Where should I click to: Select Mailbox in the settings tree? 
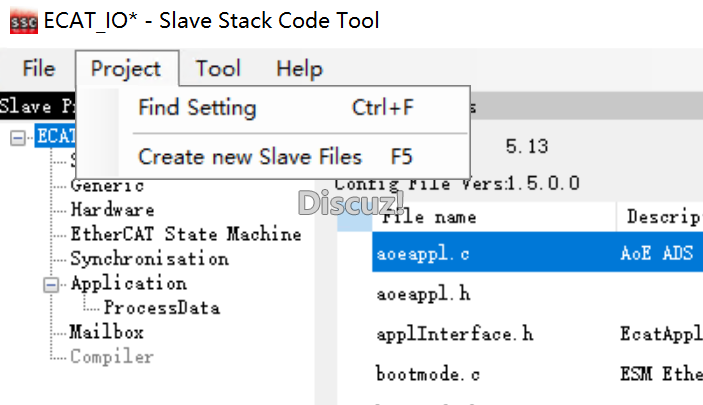[x=107, y=332]
